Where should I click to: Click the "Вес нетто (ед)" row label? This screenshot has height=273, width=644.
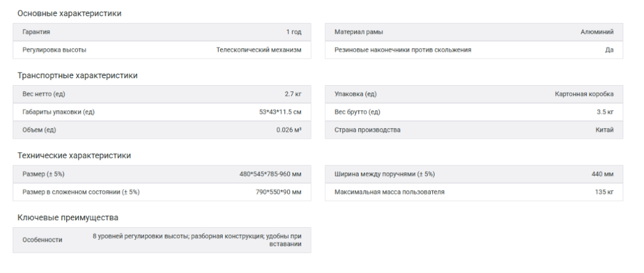44,94
